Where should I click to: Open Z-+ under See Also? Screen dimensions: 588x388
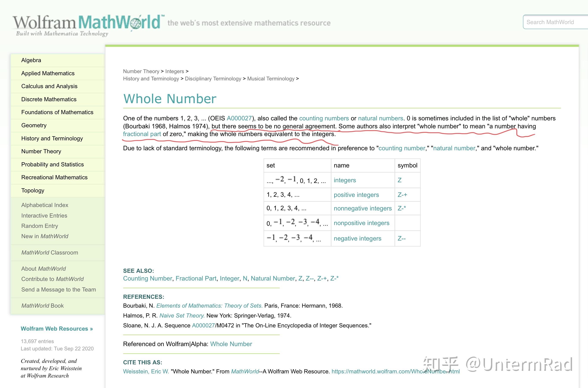coord(322,278)
